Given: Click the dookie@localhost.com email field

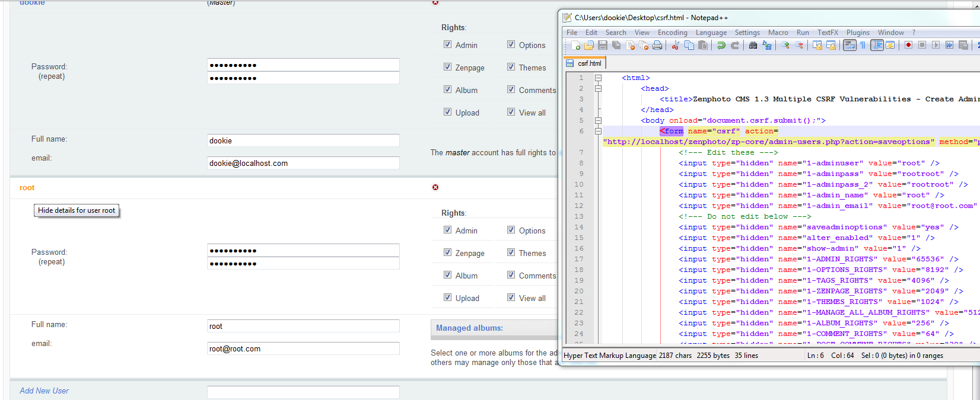Looking at the screenshot, I should (303, 163).
